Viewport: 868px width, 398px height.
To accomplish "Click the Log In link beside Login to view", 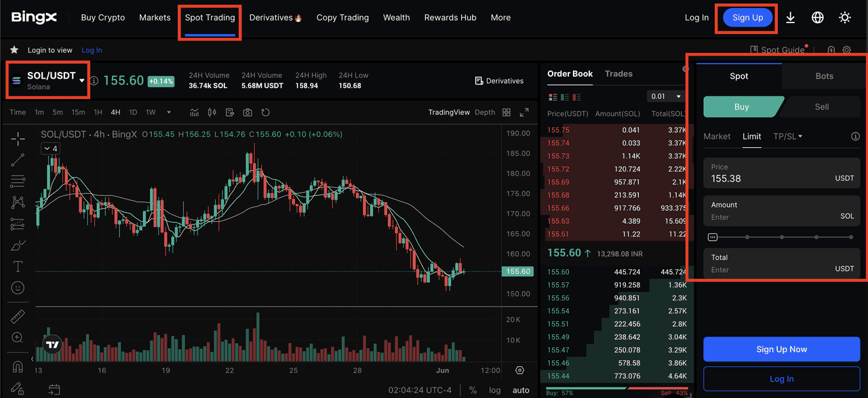I will point(92,50).
